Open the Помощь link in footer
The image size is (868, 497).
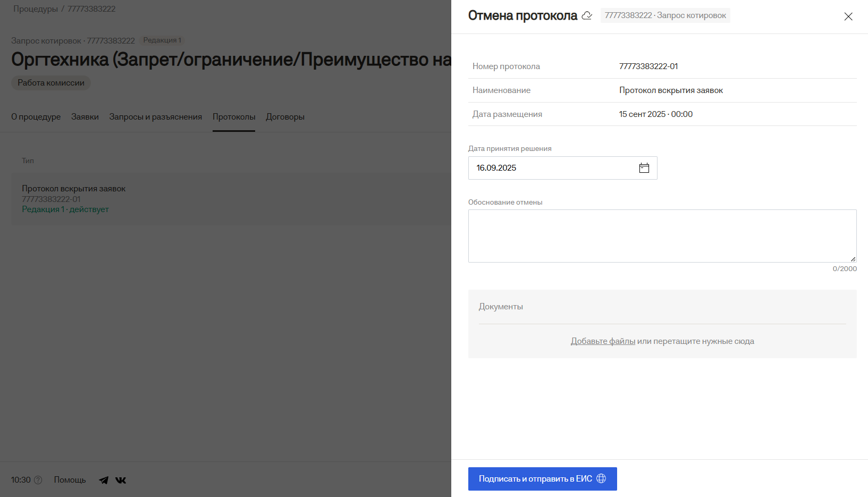click(x=70, y=480)
